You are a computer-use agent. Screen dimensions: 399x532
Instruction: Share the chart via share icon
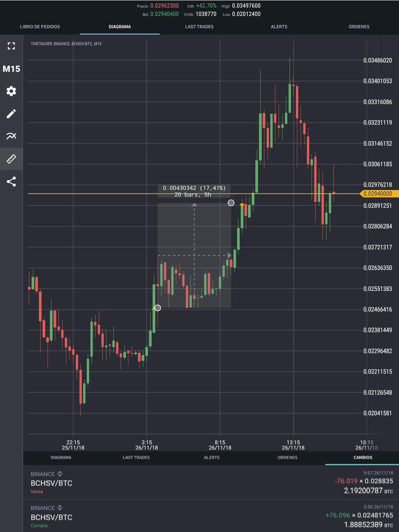click(11, 181)
